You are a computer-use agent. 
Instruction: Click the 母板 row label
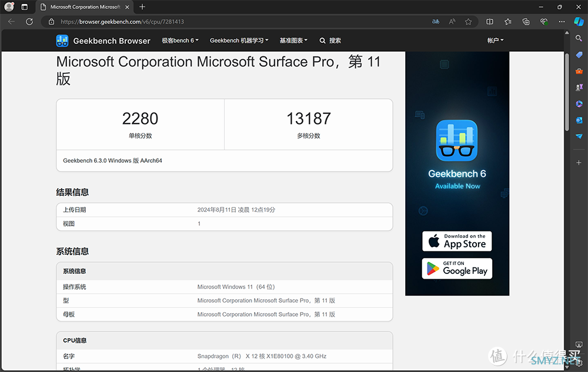pos(69,314)
